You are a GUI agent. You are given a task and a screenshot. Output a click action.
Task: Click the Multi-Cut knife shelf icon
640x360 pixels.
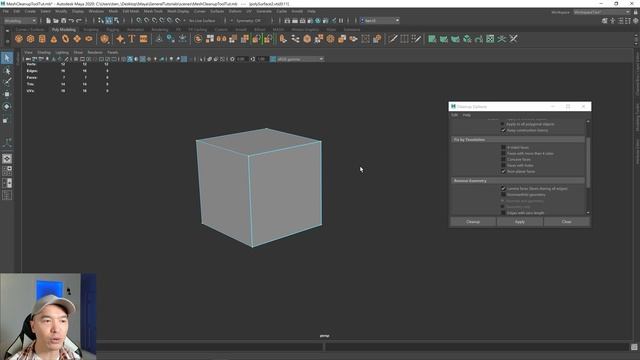[x=393, y=39]
